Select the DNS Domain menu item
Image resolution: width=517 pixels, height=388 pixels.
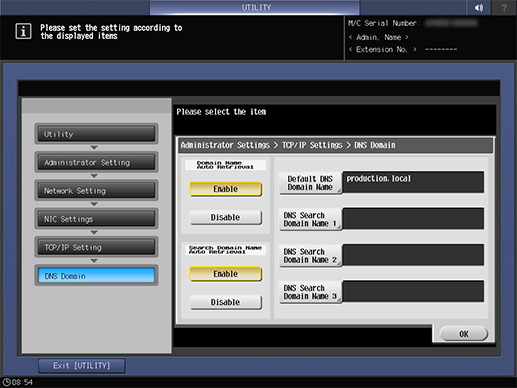click(x=96, y=276)
